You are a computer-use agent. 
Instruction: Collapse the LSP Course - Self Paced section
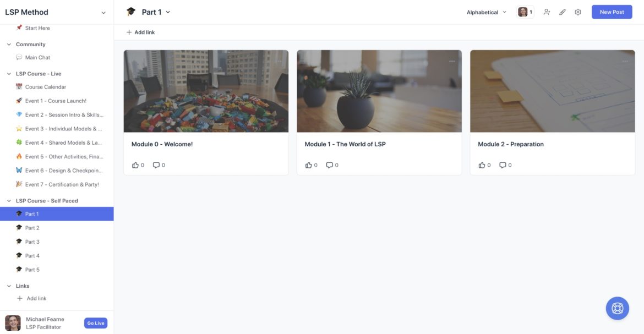[9, 201]
